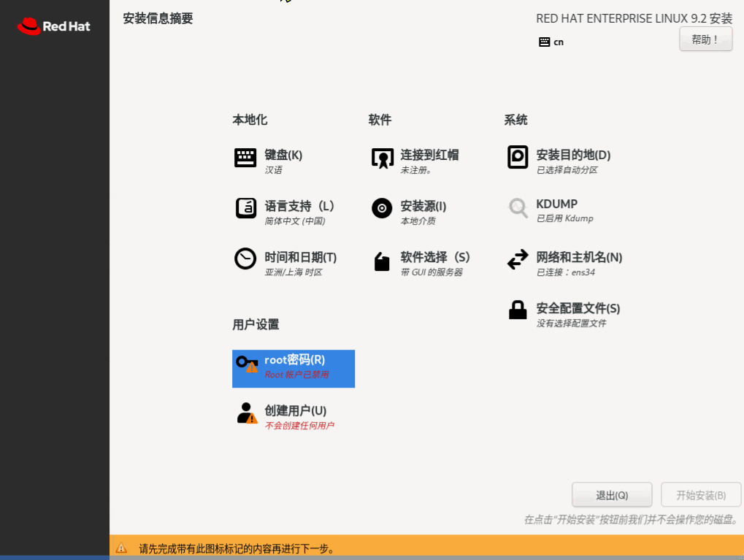Image resolution: width=744 pixels, height=560 pixels.
Task: Click the magnifier icon for KDUMP
Action: (x=518, y=208)
